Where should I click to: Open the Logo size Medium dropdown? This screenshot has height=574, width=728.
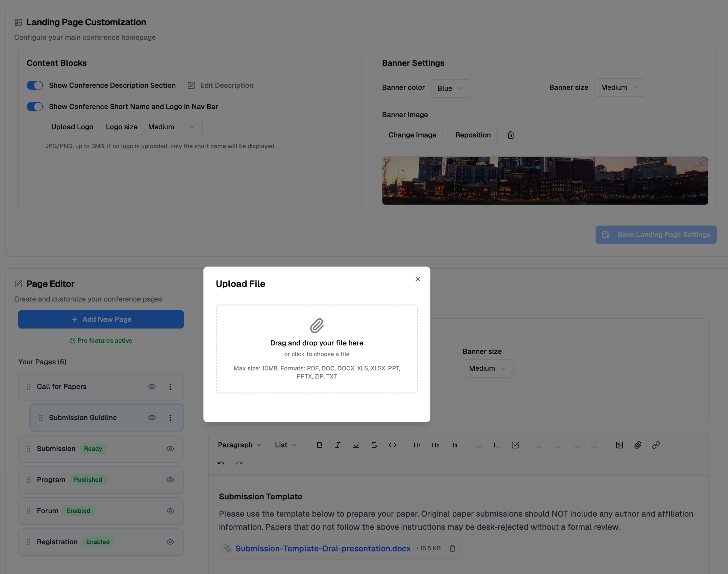coord(172,127)
